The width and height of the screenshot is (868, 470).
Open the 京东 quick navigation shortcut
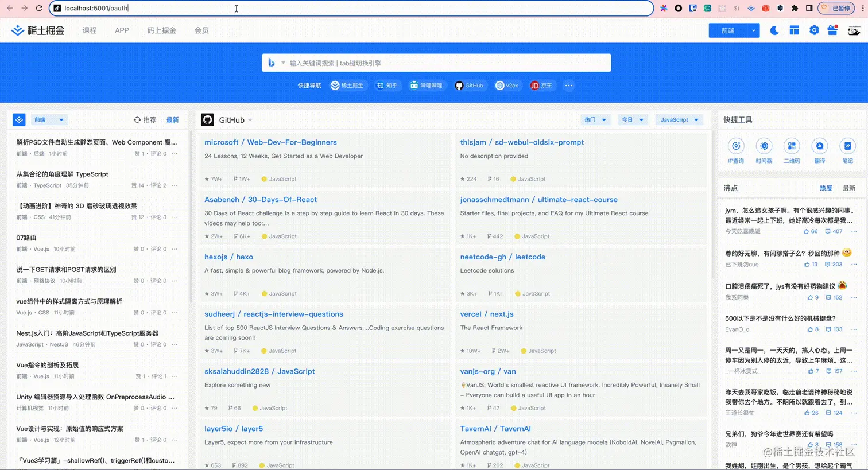click(x=541, y=86)
